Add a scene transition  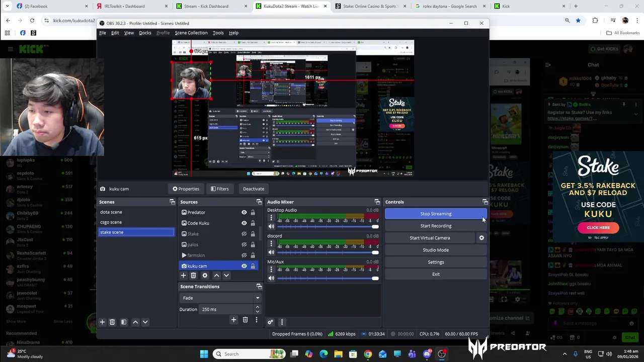(x=233, y=320)
